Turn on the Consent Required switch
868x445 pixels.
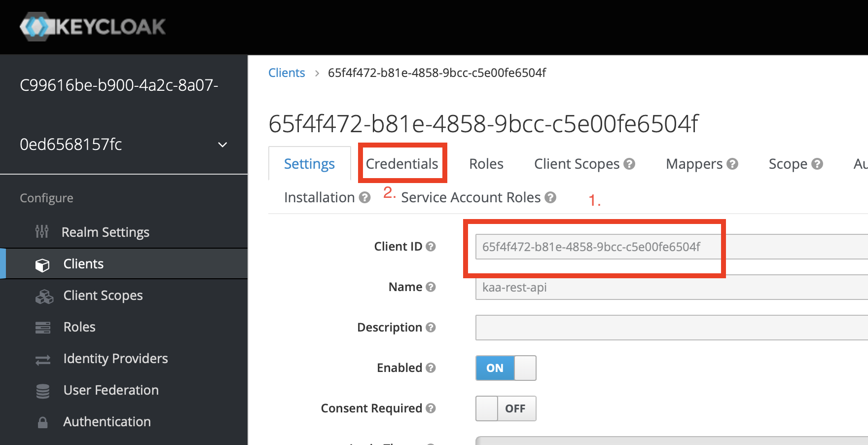pyautogui.click(x=506, y=408)
